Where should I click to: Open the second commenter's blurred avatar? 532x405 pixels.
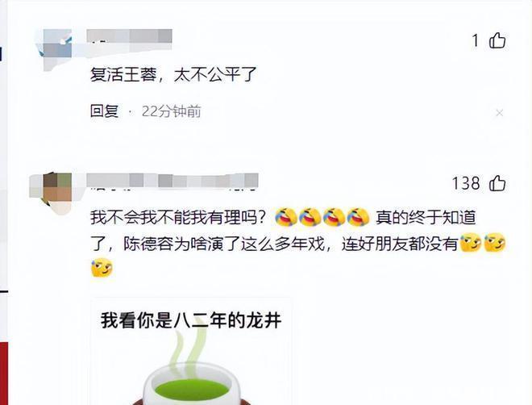[x=52, y=193]
